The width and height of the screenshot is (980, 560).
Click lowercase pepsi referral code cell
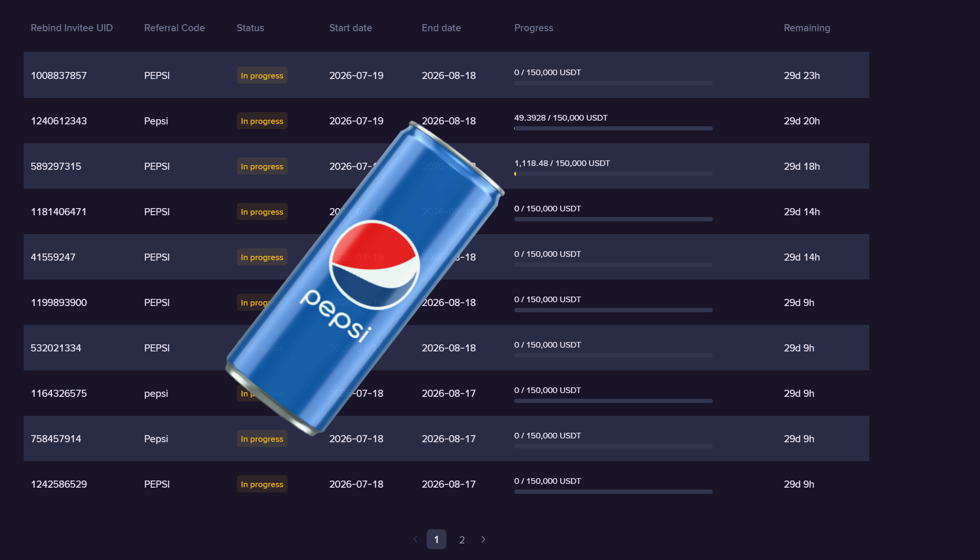click(x=156, y=394)
